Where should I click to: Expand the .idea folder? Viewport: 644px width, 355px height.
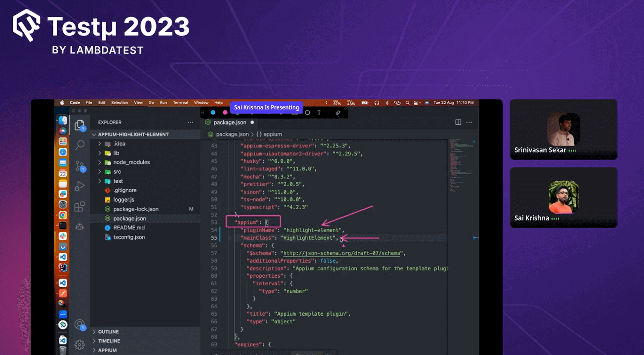(99, 144)
